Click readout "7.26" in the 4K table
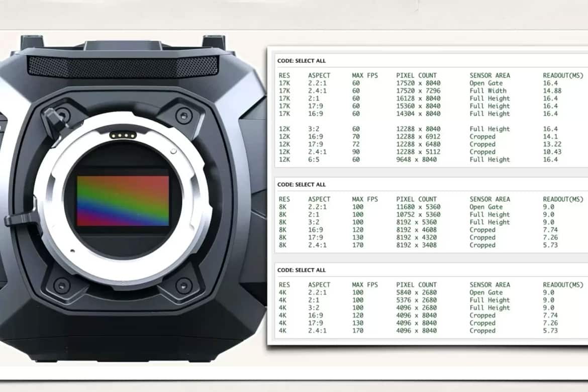 click(550, 323)
